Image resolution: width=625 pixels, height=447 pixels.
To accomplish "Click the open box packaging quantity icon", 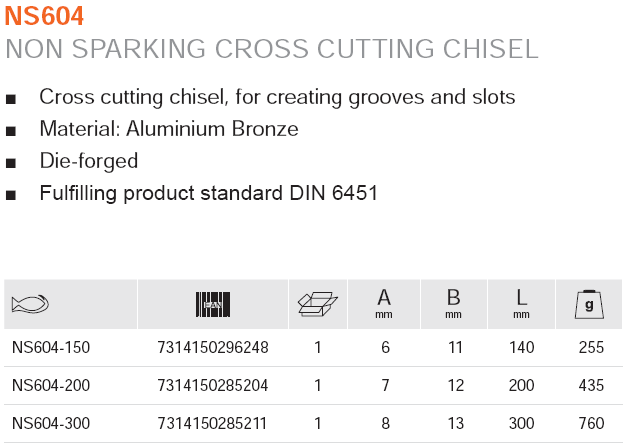I will [317, 303].
